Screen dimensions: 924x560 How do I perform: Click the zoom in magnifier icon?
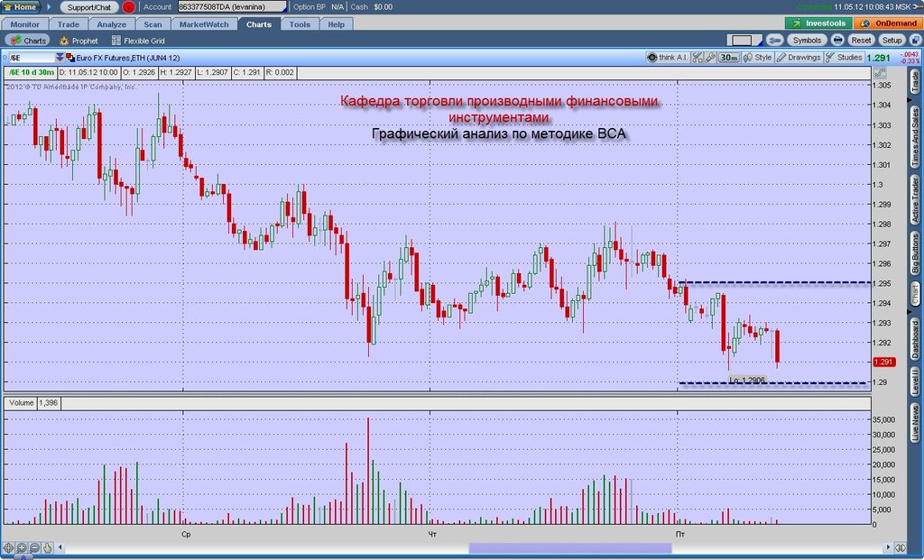point(22,547)
